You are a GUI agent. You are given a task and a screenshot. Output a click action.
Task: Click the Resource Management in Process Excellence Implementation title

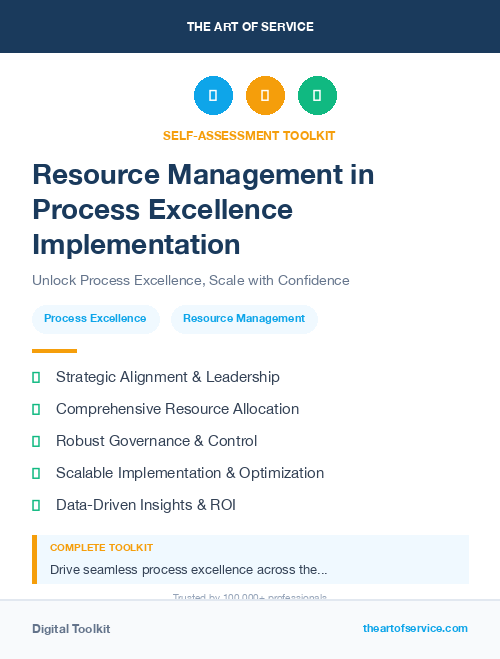click(203, 209)
